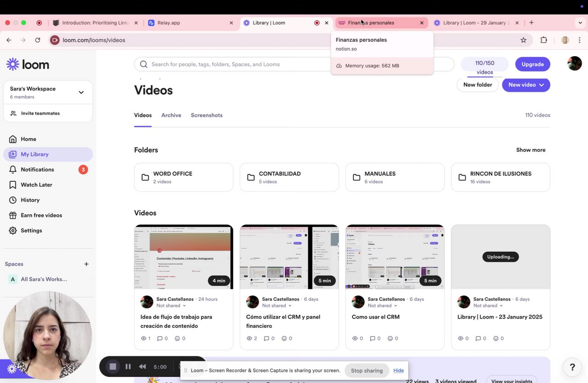Click the webcam bubble of the presenter
Screen dimensions: 588x383
point(47,336)
